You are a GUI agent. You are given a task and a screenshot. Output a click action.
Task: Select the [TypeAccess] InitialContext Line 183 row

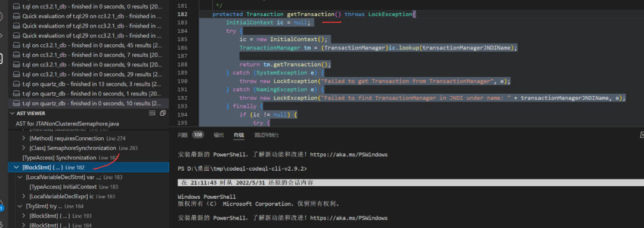click(88, 186)
